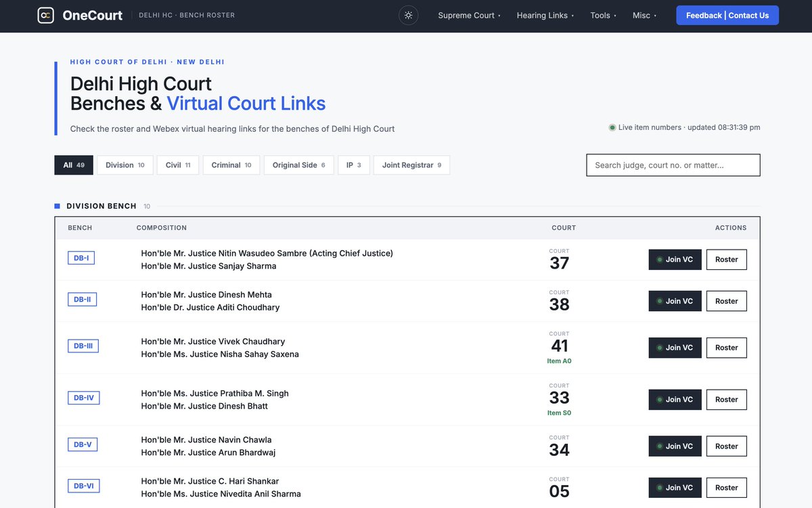Join VC for DB-IV court 33
This screenshot has height=508, width=812.
coord(675,400)
